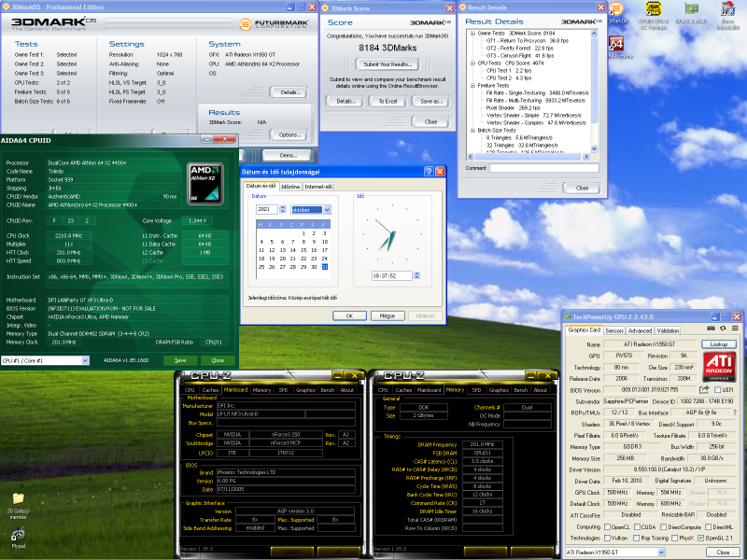Click the Lookup button in GPU-Z
This screenshot has width=747, height=560.
click(718, 343)
